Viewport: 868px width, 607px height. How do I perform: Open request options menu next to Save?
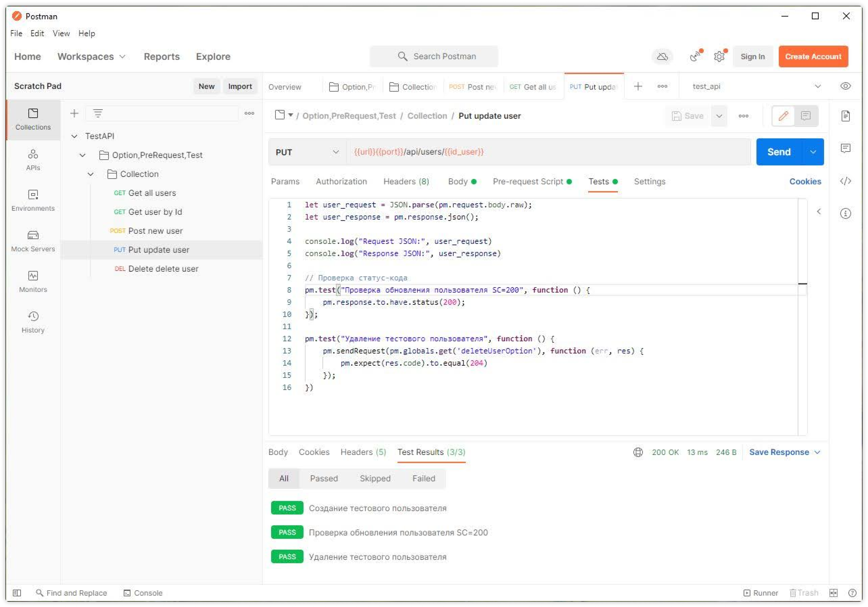(743, 116)
